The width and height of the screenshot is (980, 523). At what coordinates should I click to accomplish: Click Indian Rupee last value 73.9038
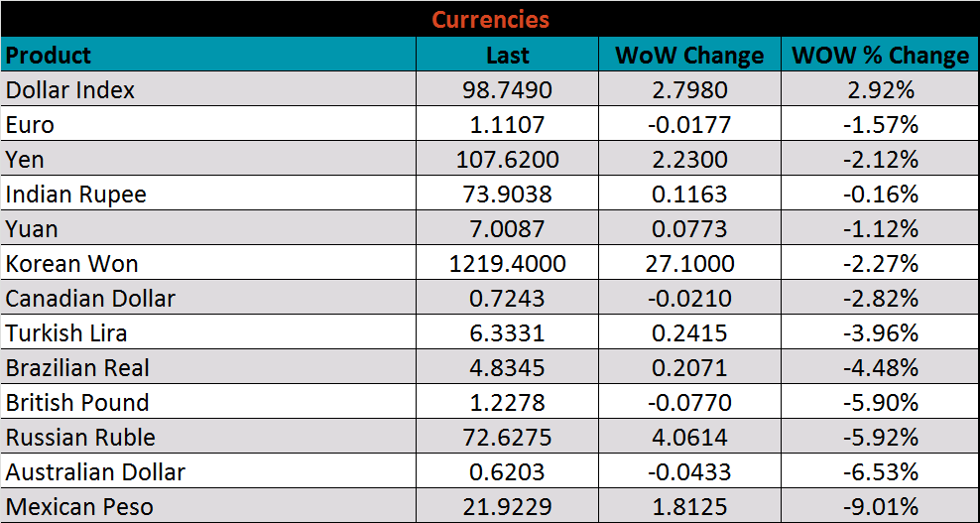click(507, 195)
